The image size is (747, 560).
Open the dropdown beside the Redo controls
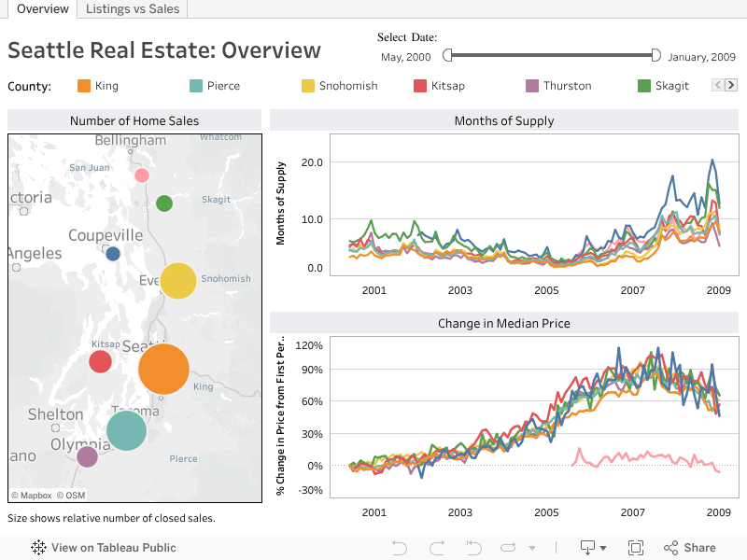[532, 548]
